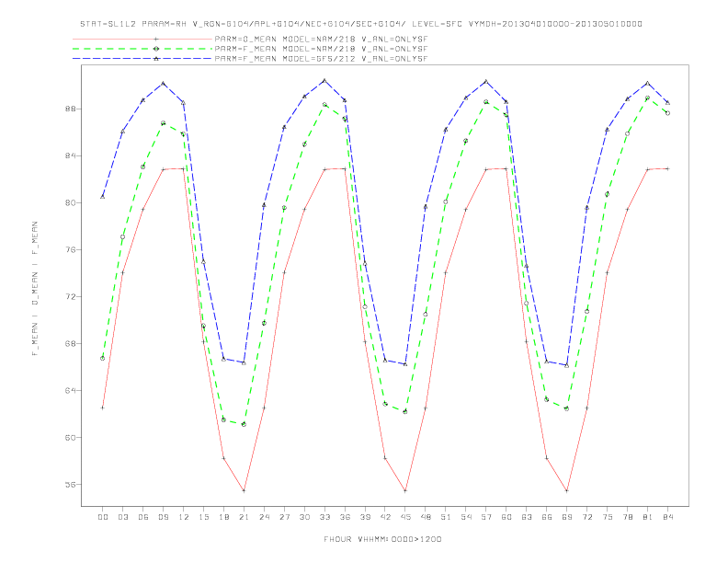Click blue line peak point at hour 33

click(324, 81)
